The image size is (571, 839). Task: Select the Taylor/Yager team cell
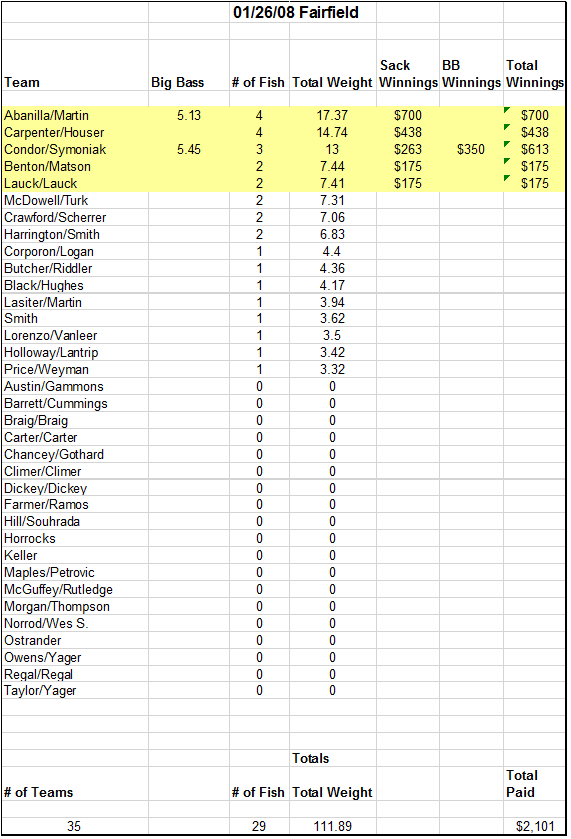click(75, 690)
